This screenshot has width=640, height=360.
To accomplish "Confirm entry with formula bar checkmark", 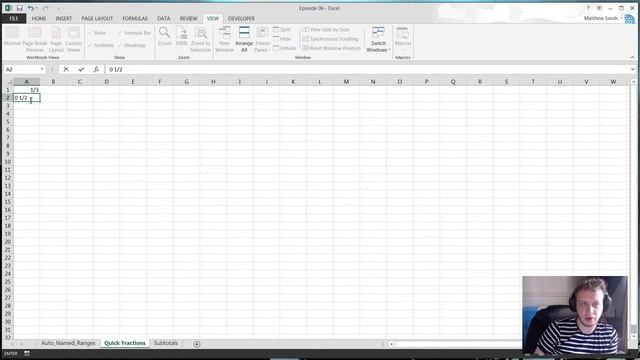I will click(81, 69).
